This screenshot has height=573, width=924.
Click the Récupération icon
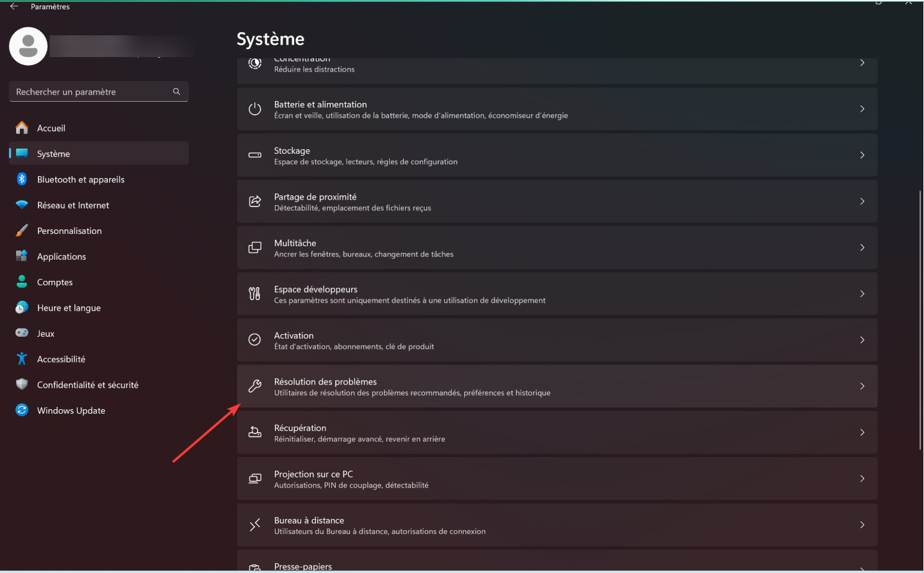point(255,432)
